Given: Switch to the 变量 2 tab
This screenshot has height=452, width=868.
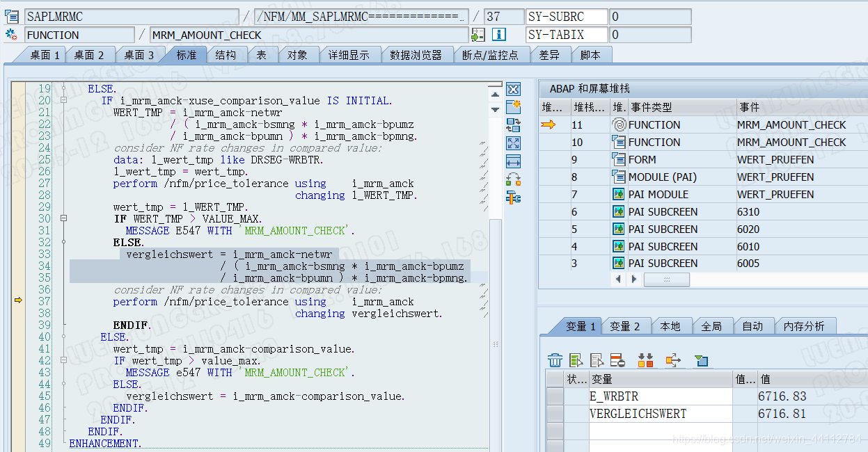Looking at the screenshot, I should pos(625,326).
